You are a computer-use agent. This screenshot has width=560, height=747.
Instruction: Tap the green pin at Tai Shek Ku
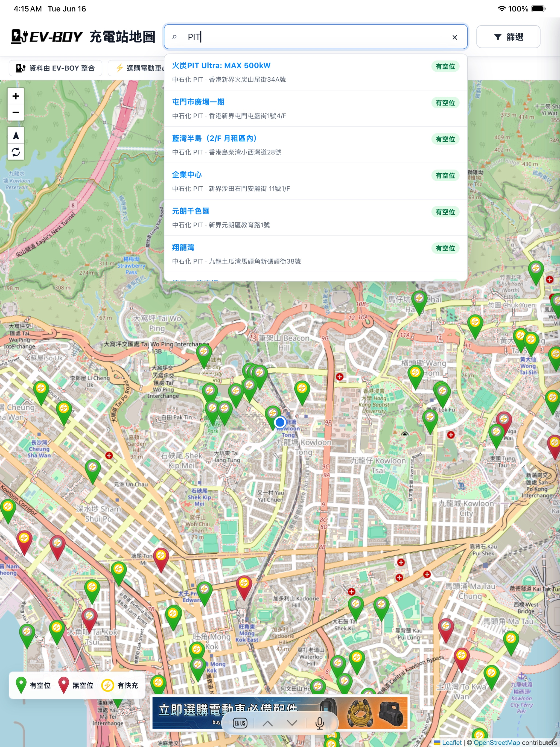point(356,608)
